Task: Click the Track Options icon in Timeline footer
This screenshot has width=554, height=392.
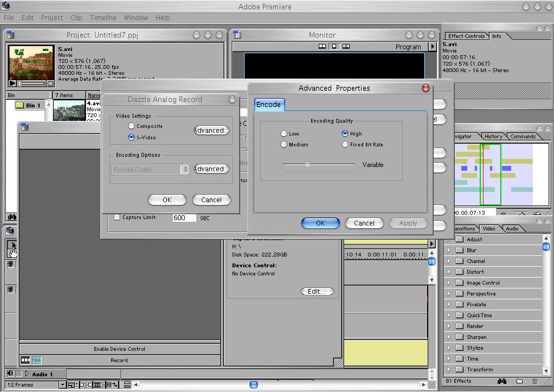Action: 73,384
